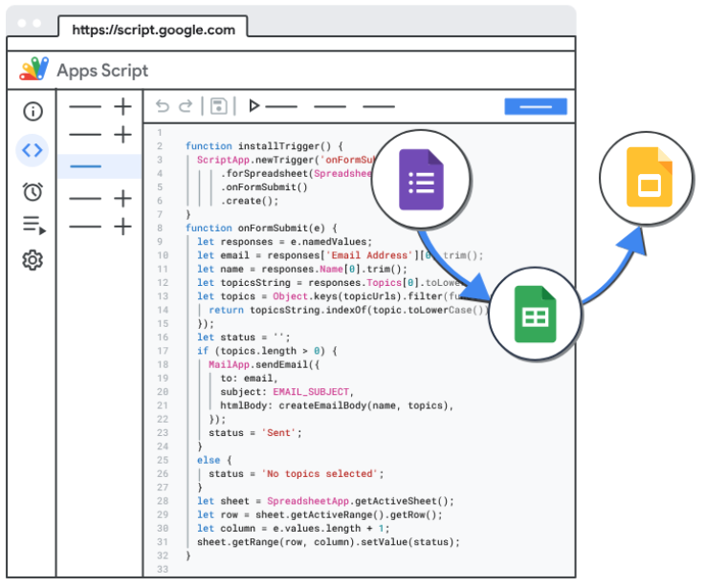Click 'else {' on line 25
Screen dimensions: 705x588
(x=214, y=460)
